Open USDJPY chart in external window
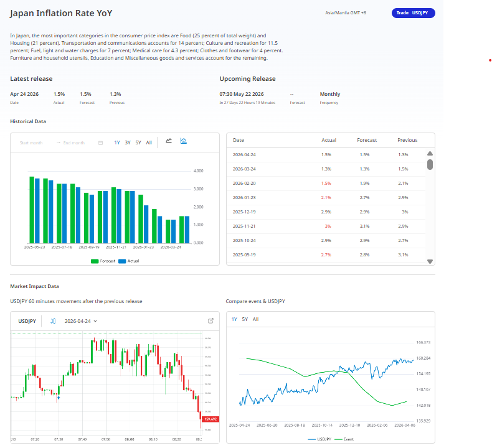This screenshot has height=448, width=492. pyautogui.click(x=211, y=321)
